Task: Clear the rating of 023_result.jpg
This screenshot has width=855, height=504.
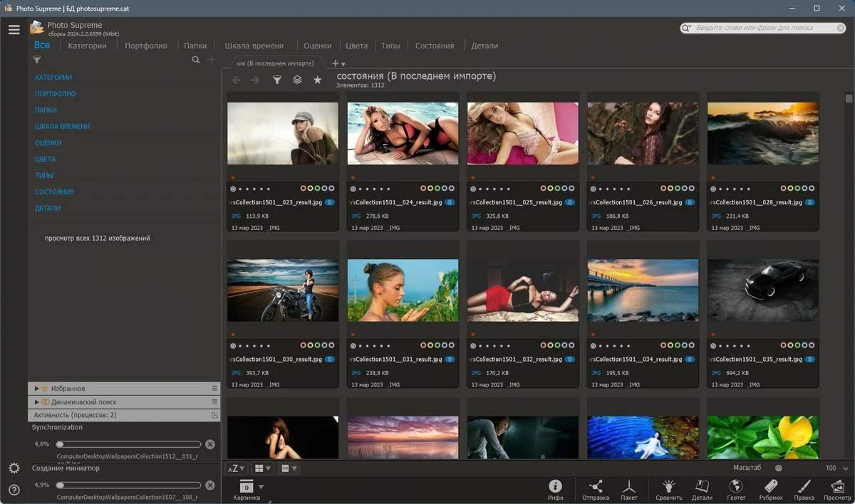Action: pyautogui.click(x=233, y=189)
